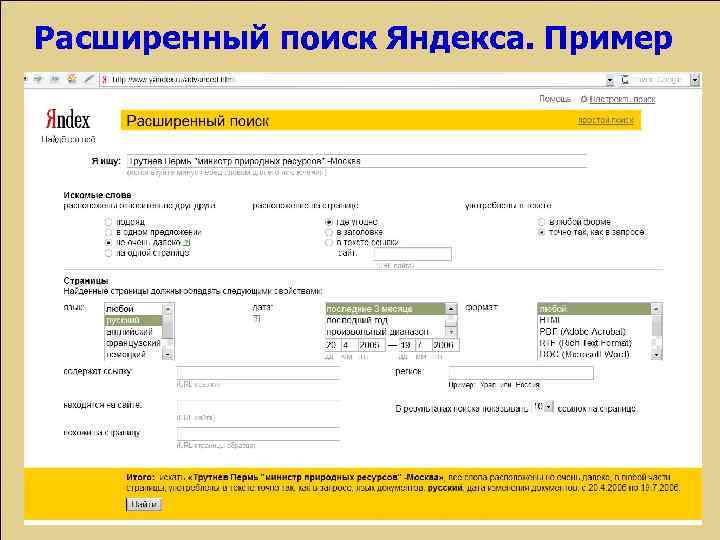Screen dimensions: 720x540
Task: Switch to 'простой поиск' link
Action: (605, 120)
